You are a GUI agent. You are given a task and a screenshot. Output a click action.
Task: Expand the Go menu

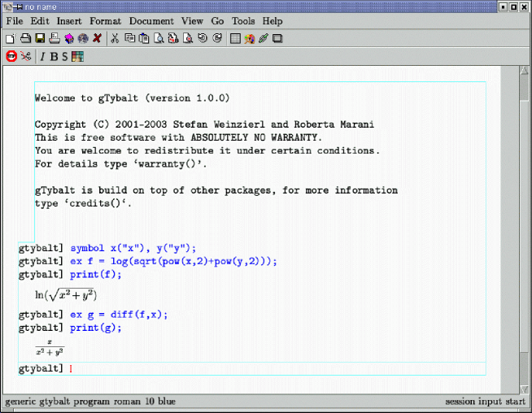click(217, 21)
